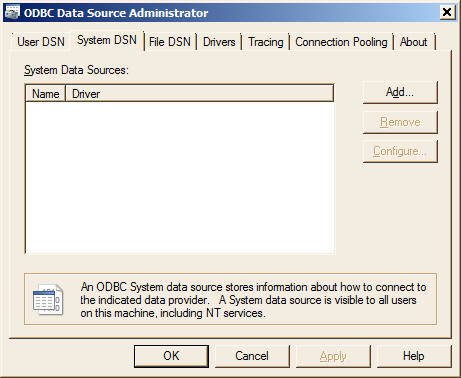This screenshot has height=378, width=461.
Task: Confirm with the OK button
Action: pos(171,356)
